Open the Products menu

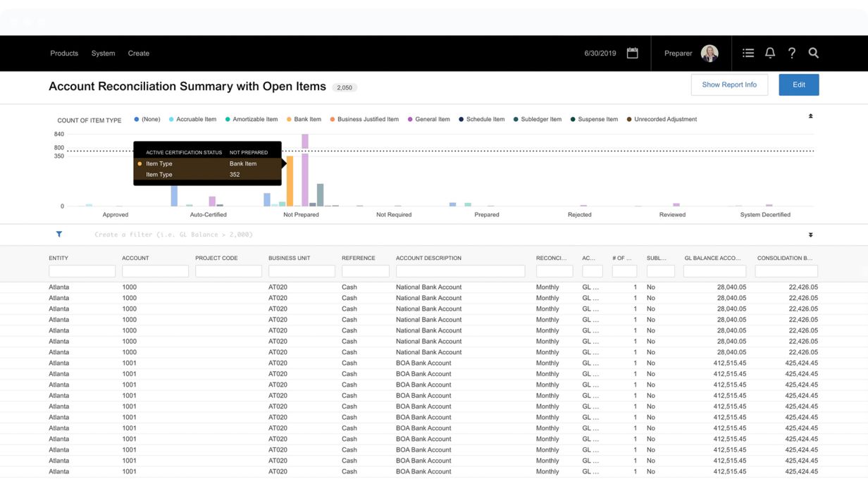coord(64,54)
